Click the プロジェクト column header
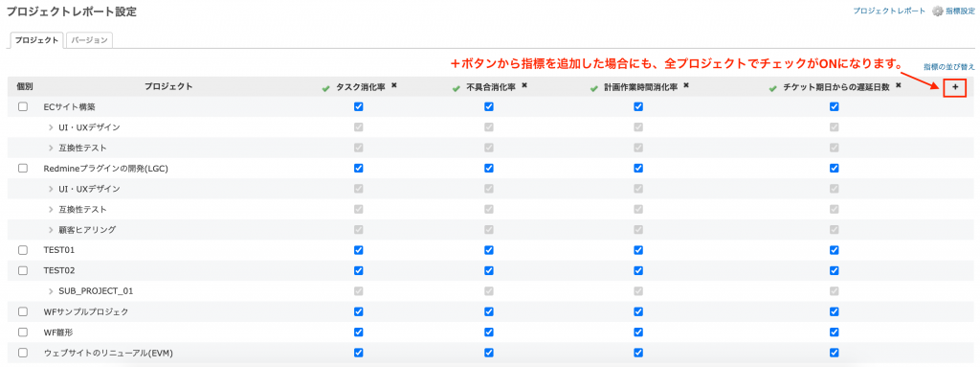 click(168, 86)
